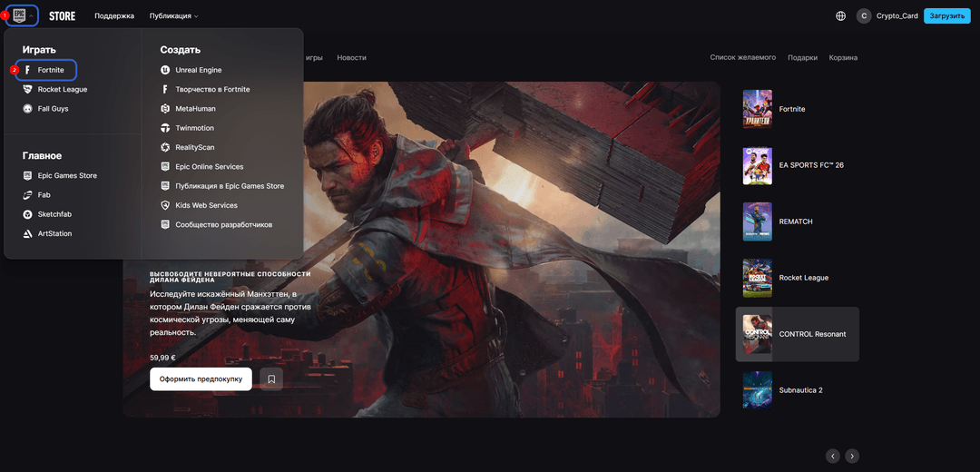Click the bookmark wishlist icon button
Viewport: 980px width, 472px height.
tap(271, 379)
